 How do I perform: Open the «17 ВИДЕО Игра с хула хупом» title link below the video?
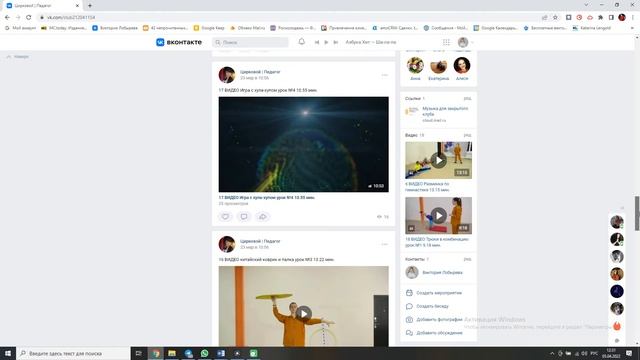(267, 198)
